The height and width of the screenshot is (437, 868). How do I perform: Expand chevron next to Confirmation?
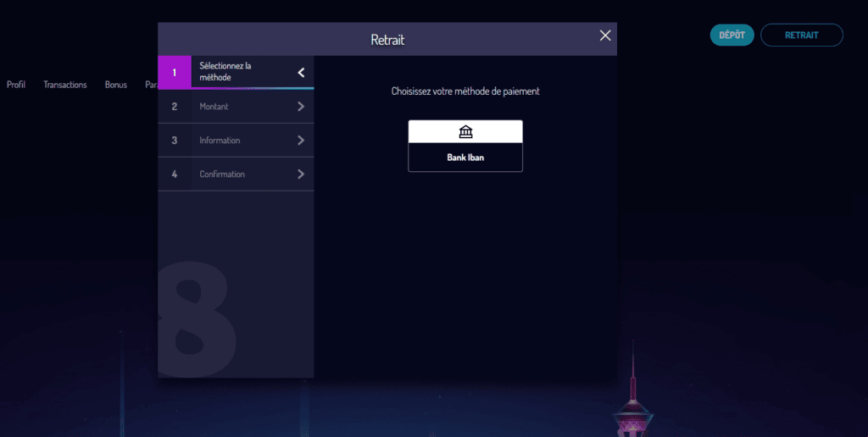click(x=301, y=174)
